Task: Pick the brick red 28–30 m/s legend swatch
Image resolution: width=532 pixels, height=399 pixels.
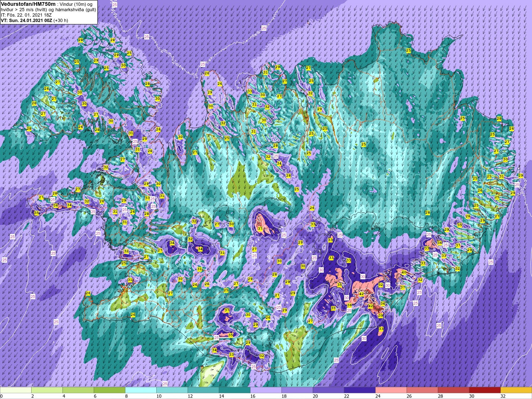Action: pyautogui.click(x=453, y=390)
